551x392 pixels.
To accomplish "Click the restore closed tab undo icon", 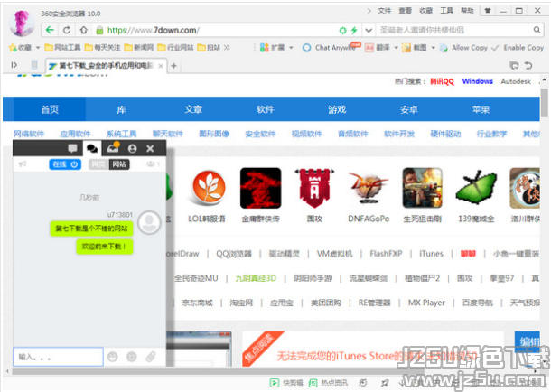I will 528,65.
